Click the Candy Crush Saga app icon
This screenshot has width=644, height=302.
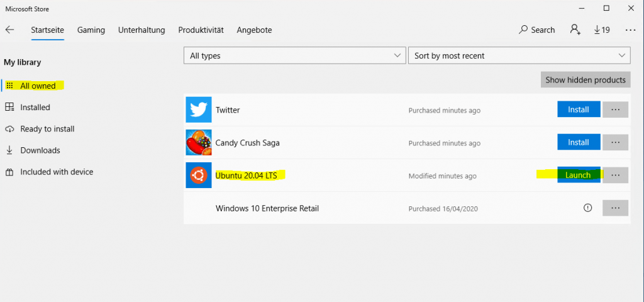[x=198, y=143]
